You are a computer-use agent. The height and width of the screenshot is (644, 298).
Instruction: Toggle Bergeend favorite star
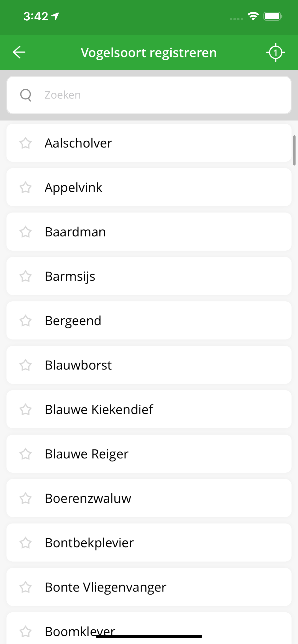(x=25, y=321)
